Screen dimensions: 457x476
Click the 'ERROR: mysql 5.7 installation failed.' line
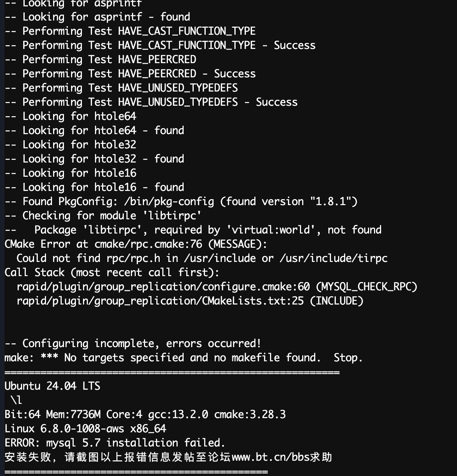pyautogui.click(x=115, y=443)
